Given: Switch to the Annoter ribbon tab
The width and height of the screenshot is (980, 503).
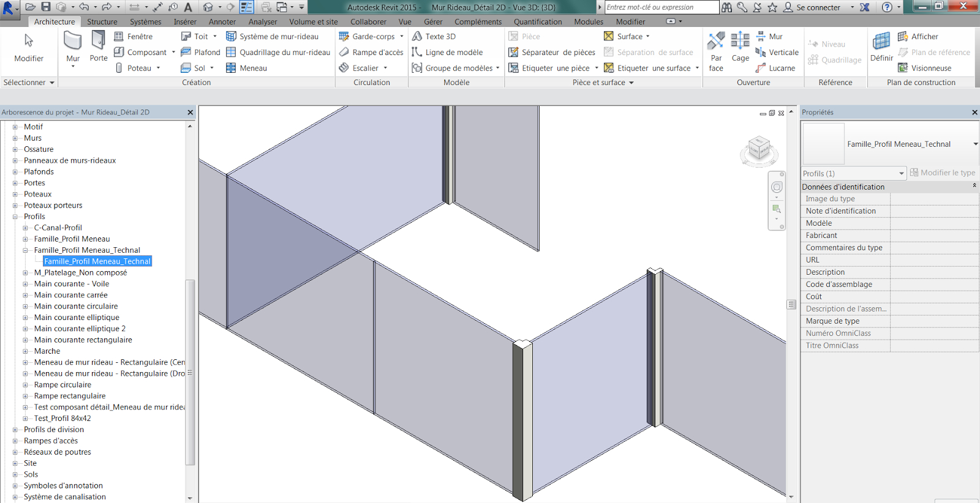Looking at the screenshot, I should coord(222,21).
